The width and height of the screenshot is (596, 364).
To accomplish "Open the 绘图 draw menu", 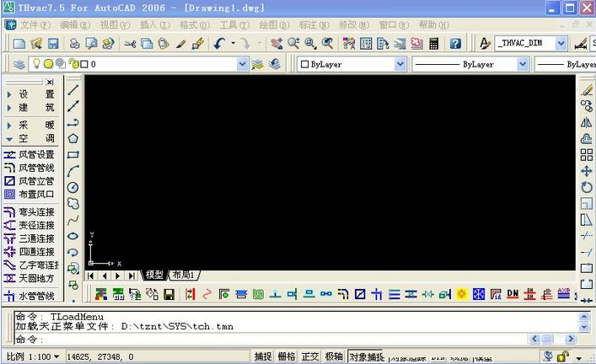I will coord(269,25).
